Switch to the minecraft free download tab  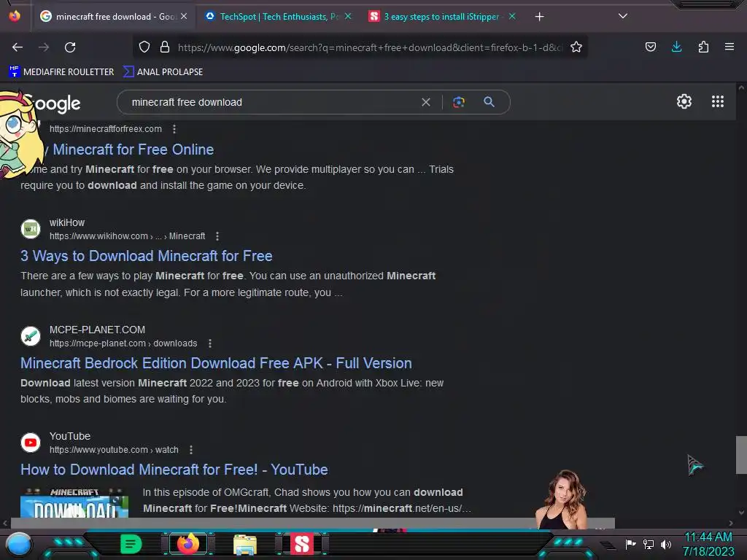(113, 17)
